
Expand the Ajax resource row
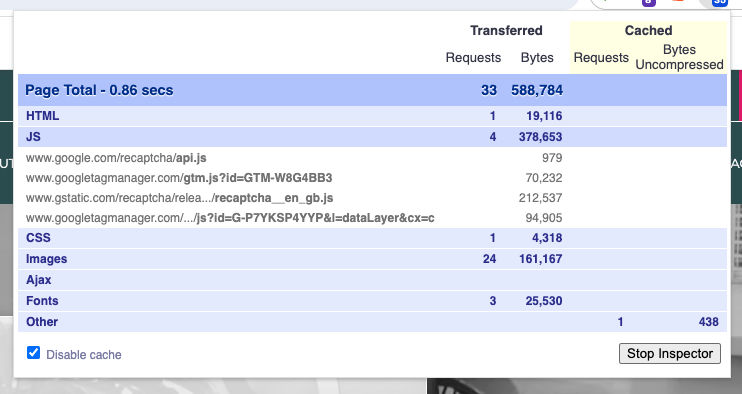point(372,280)
